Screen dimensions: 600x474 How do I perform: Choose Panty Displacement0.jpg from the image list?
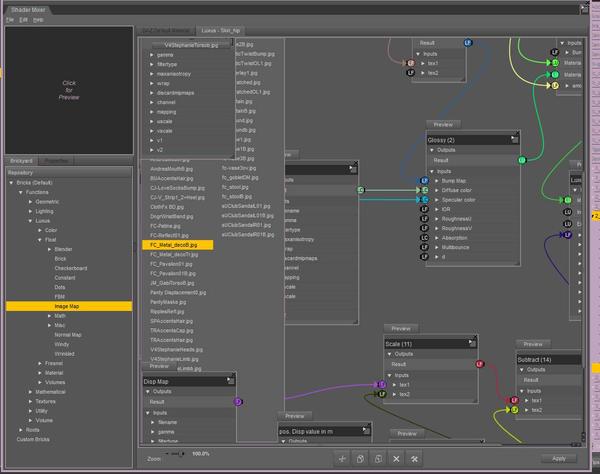tap(178, 293)
